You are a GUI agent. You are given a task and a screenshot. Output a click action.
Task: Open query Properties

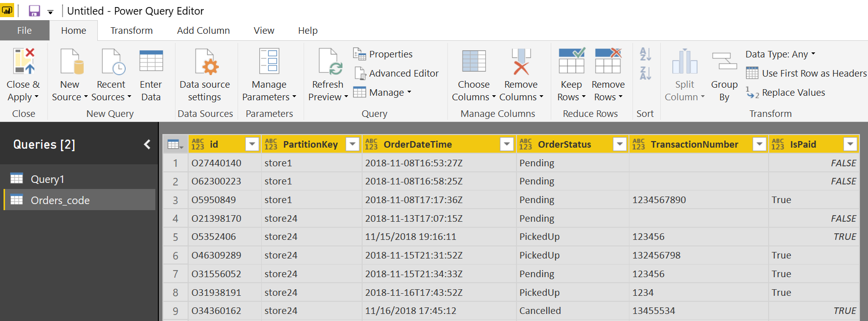click(383, 54)
